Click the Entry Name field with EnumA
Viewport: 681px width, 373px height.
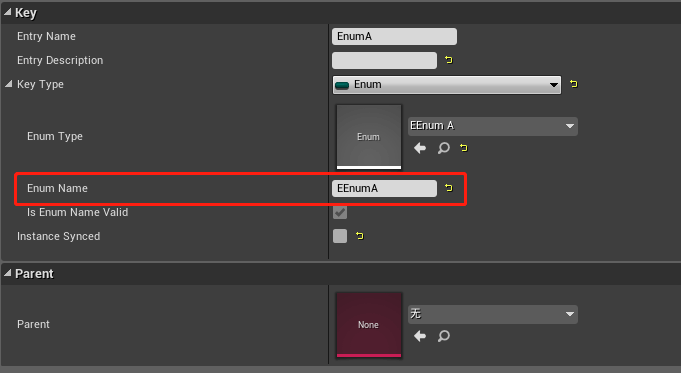(394, 36)
